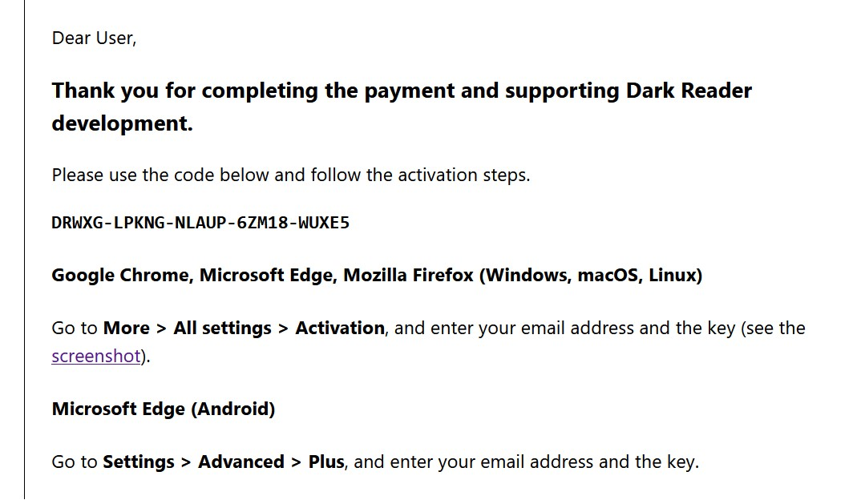Click the "Please use the code below" line

290,175
